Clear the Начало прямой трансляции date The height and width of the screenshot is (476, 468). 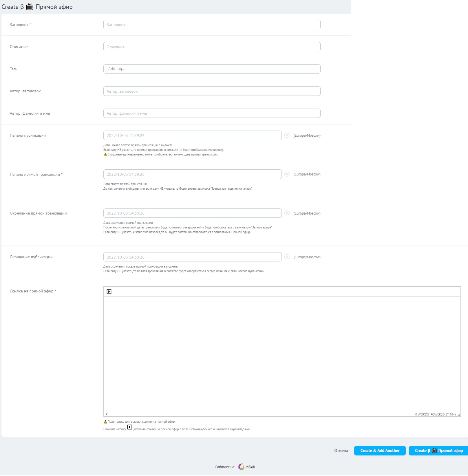pos(287,174)
